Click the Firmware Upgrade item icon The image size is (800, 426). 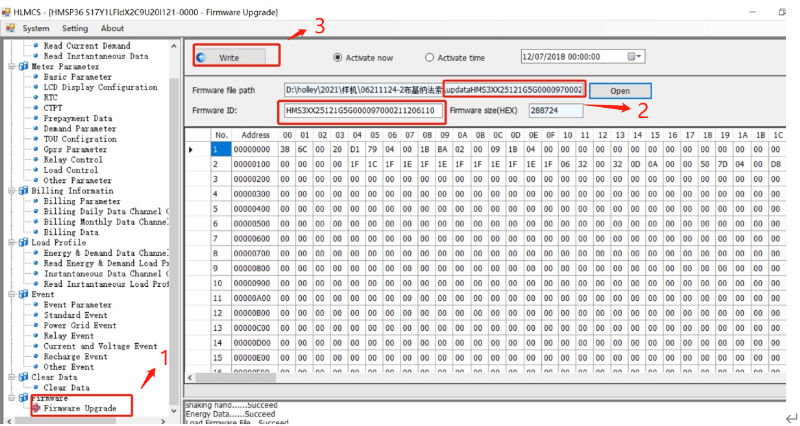tap(36, 408)
